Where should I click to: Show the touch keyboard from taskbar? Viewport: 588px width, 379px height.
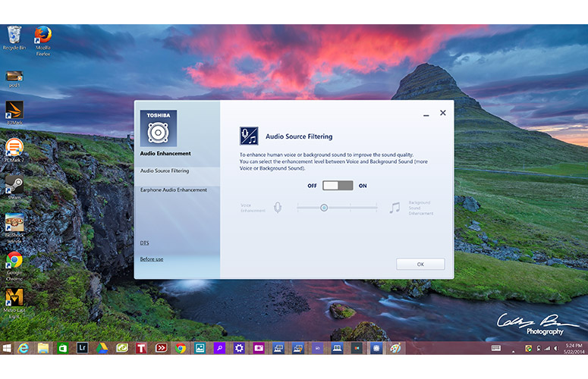[495, 348]
